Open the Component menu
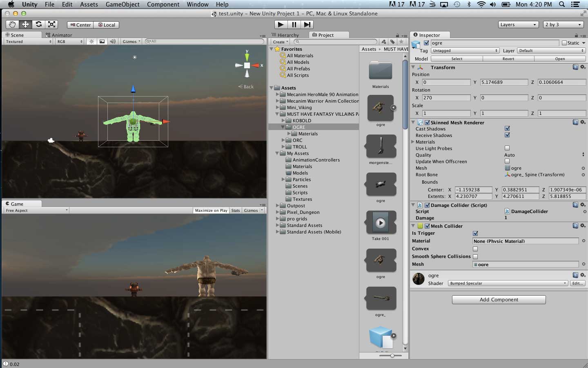Screen dimensions: 588x368 (163, 4)
